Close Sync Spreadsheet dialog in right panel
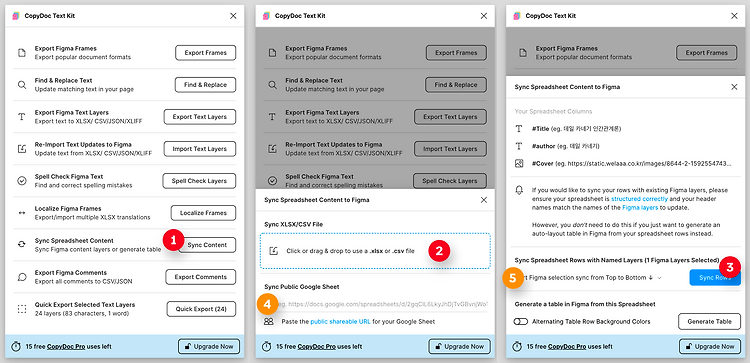Screen dimensions: 750x363 point(734,87)
